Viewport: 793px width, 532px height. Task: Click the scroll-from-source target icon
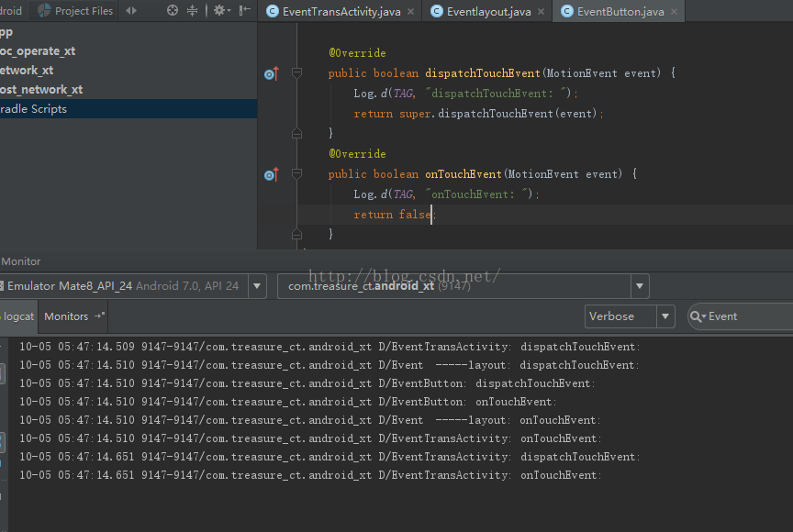(x=173, y=11)
